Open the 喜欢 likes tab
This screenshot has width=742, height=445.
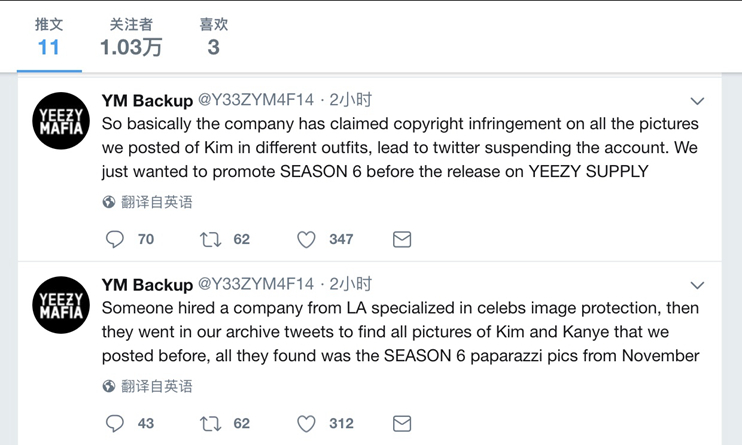(x=213, y=36)
